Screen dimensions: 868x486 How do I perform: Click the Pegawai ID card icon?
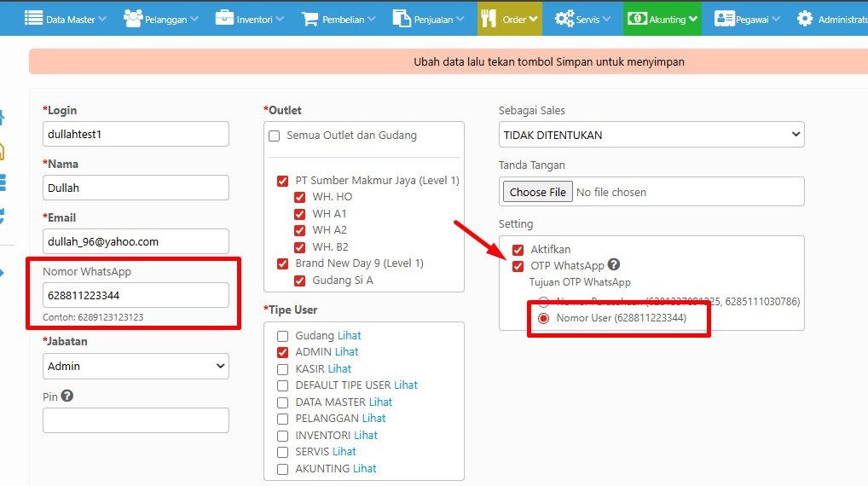(725, 18)
